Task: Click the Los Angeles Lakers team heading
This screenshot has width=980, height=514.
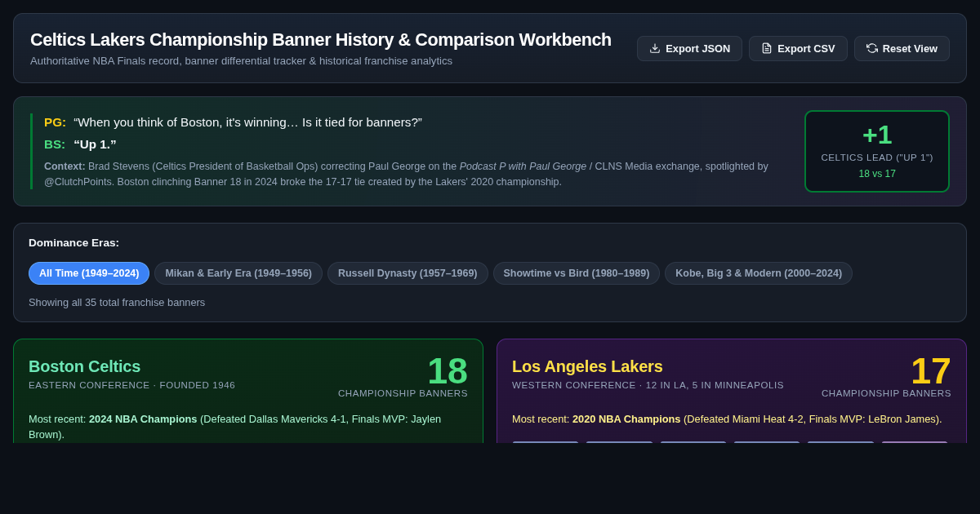Action: click(587, 366)
